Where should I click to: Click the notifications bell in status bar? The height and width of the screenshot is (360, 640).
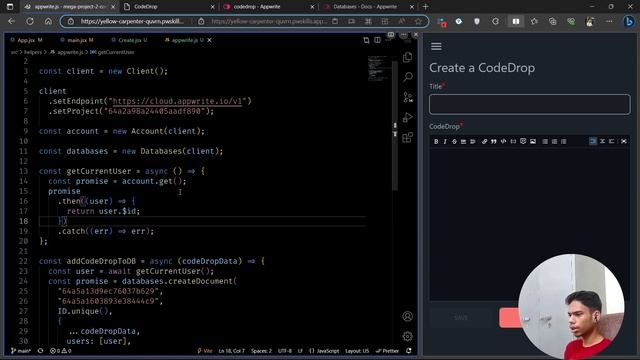click(409, 351)
